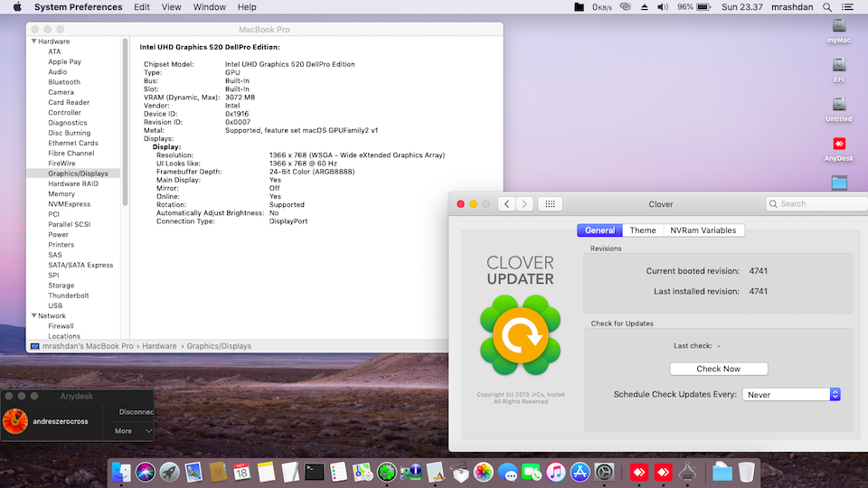Go forward in Clover preferences window
The image size is (868, 488).
coord(524,203)
